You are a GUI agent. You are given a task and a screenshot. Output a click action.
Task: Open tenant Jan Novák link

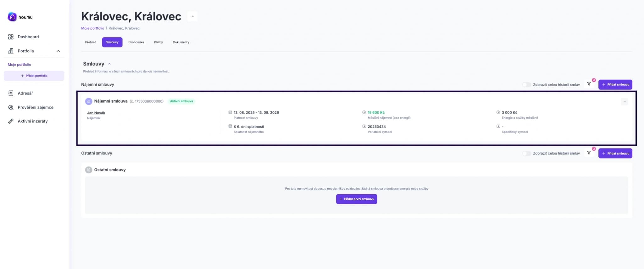[x=96, y=113]
